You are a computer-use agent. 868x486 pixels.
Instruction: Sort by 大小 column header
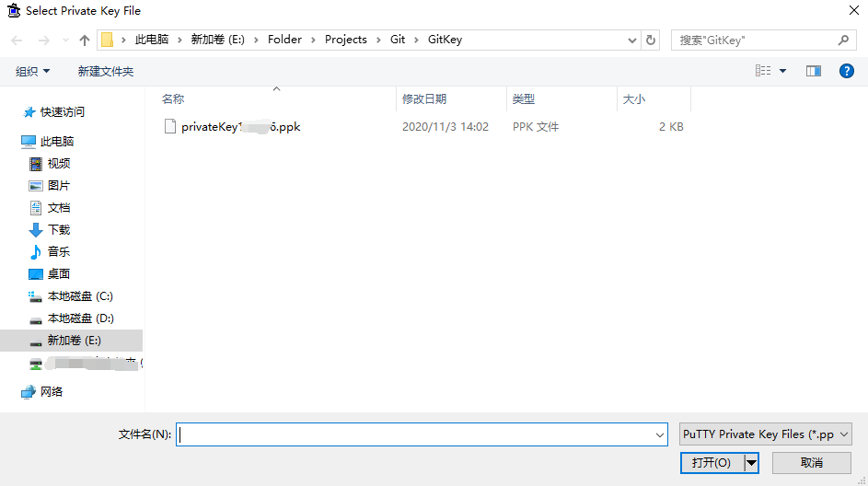click(634, 99)
